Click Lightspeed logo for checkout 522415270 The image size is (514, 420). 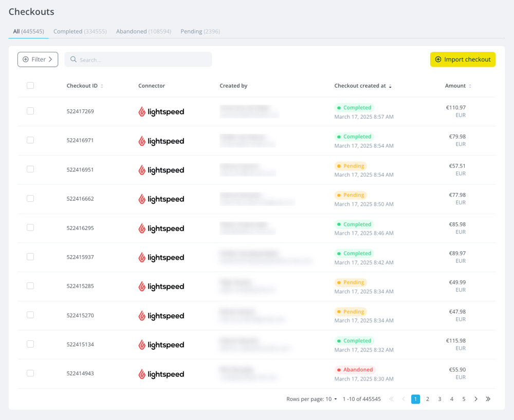161,316
